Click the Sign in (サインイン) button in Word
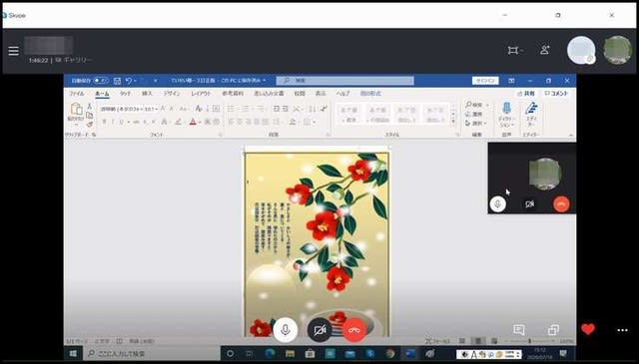Screen dimensions: 639x364 pos(485,81)
